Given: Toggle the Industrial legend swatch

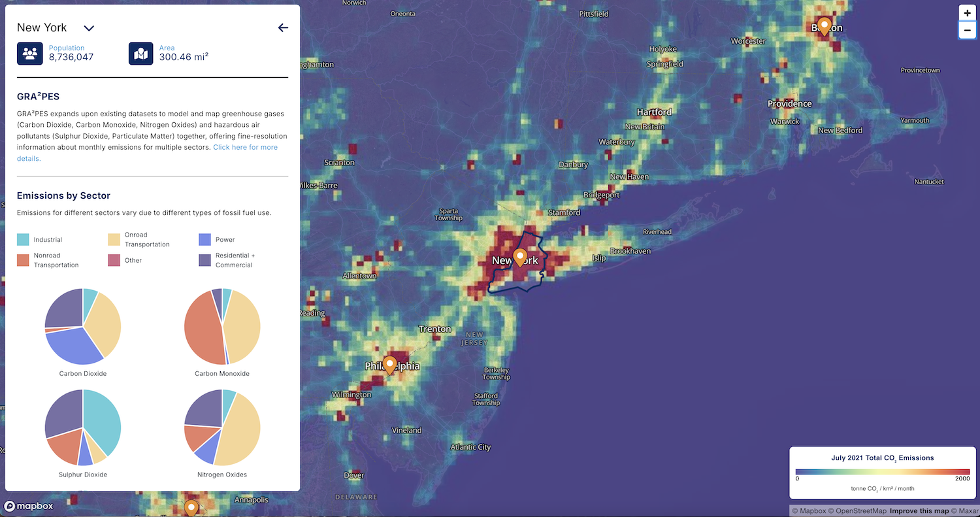Looking at the screenshot, I should (23, 240).
